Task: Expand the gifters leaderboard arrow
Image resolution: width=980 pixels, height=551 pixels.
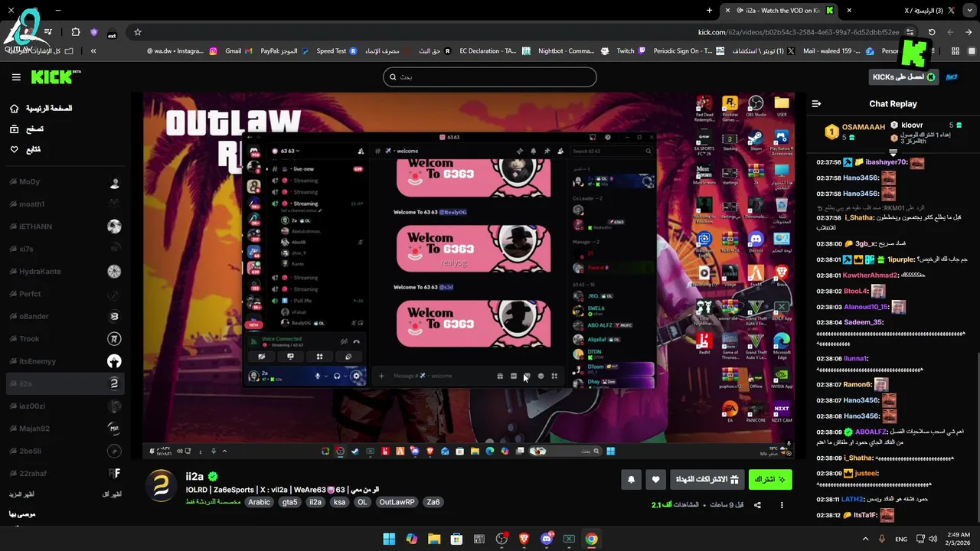Action: pyautogui.click(x=893, y=154)
